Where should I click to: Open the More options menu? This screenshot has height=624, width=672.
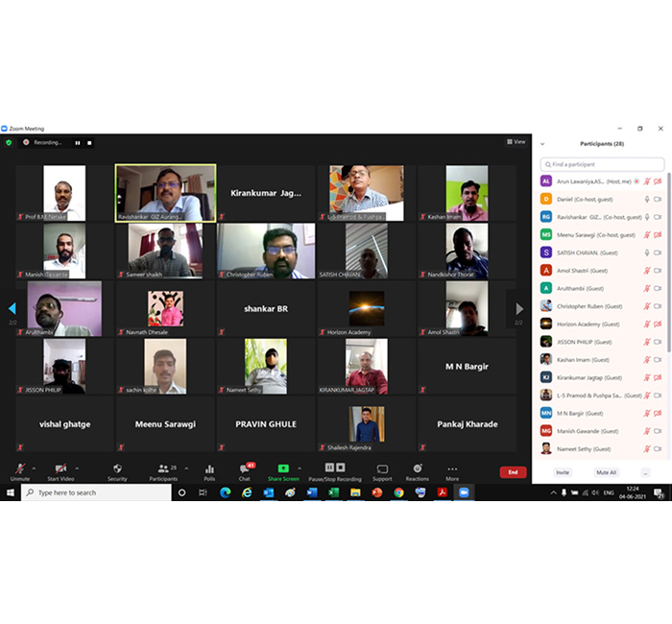point(452,470)
